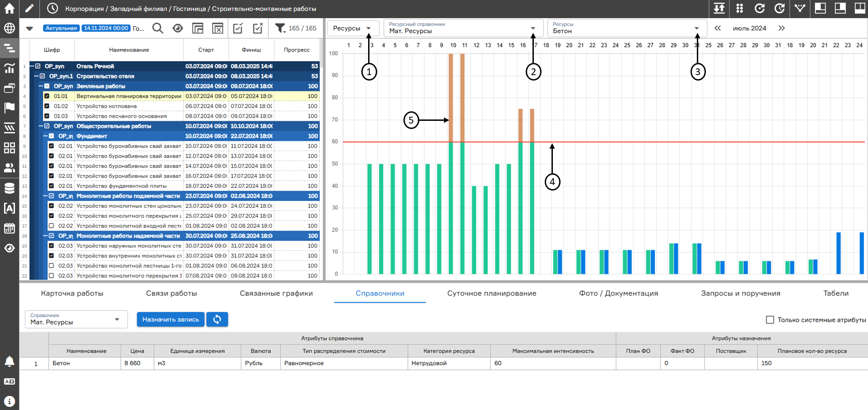This screenshot has width=868, height=410.
Task: Toggle checkbox for Устройство песчаного основания
Action: (47, 116)
